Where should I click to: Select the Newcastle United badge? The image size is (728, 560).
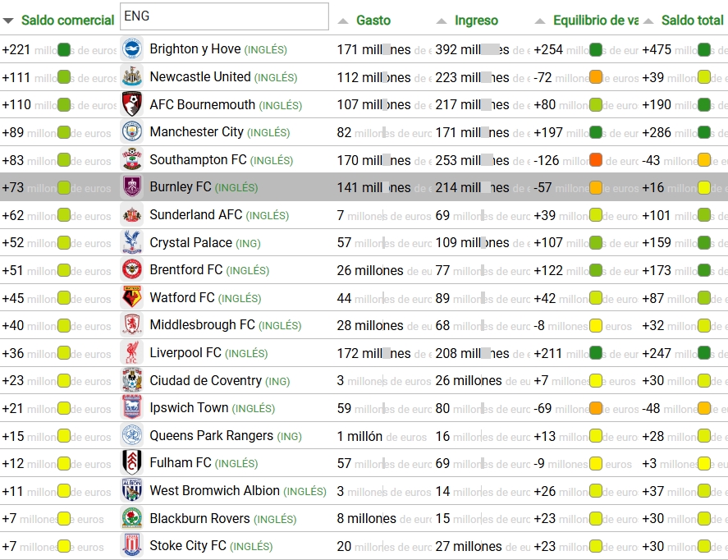point(131,77)
